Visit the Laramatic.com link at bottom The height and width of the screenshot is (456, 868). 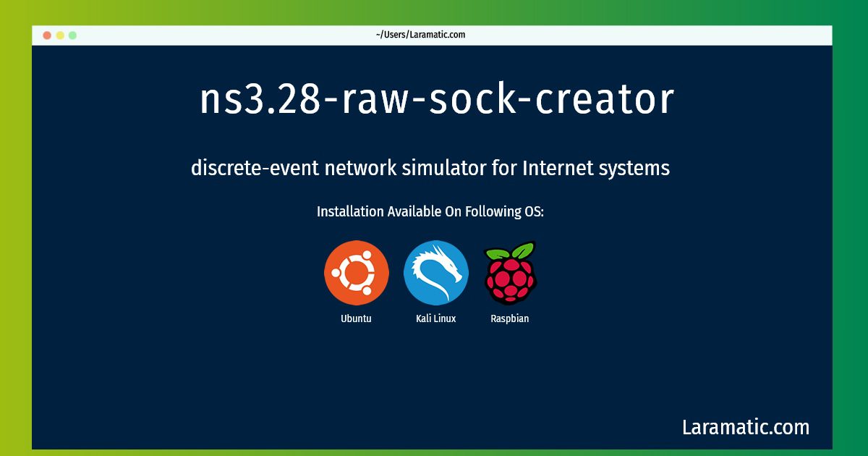(746, 427)
